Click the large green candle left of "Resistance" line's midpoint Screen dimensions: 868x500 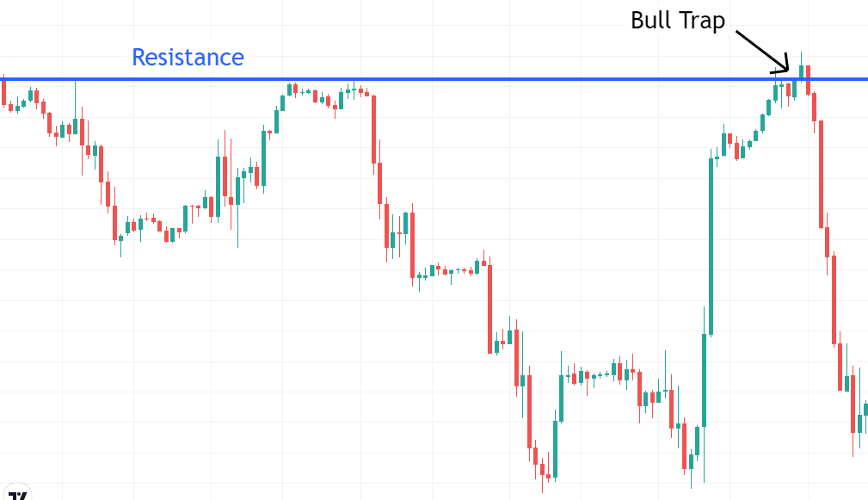tap(264, 157)
